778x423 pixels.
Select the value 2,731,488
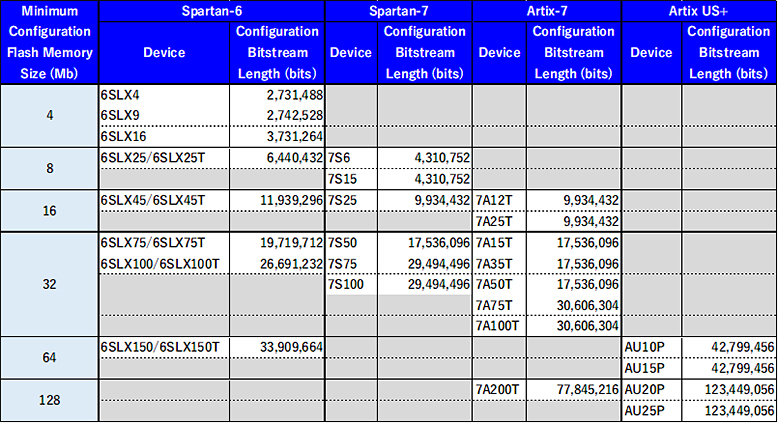(295, 95)
